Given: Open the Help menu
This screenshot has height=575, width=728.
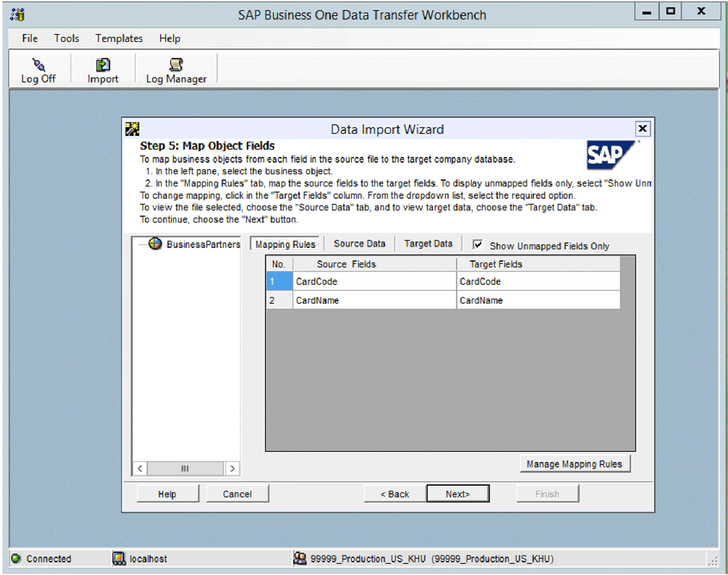Looking at the screenshot, I should click(x=170, y=39).
